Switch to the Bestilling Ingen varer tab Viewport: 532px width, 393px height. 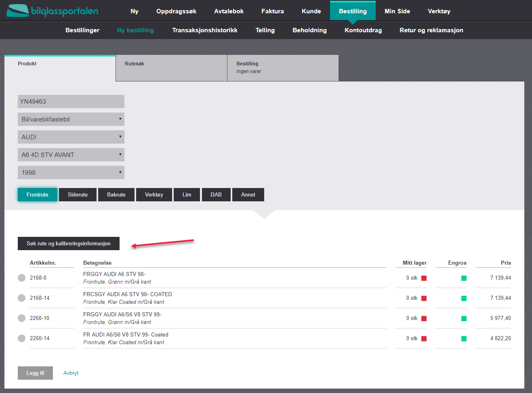[283, 68]
